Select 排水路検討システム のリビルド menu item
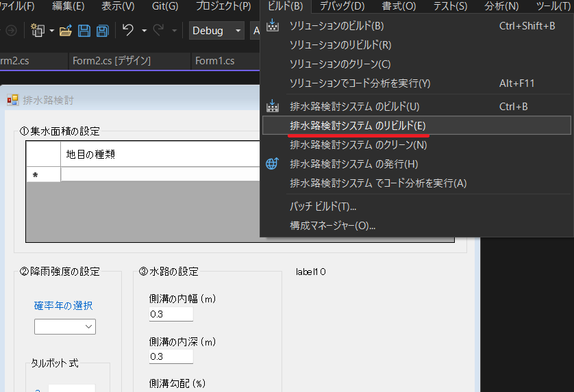Image resolution: width=574 pixels, height=392 pixels. [x=358, y=126]
